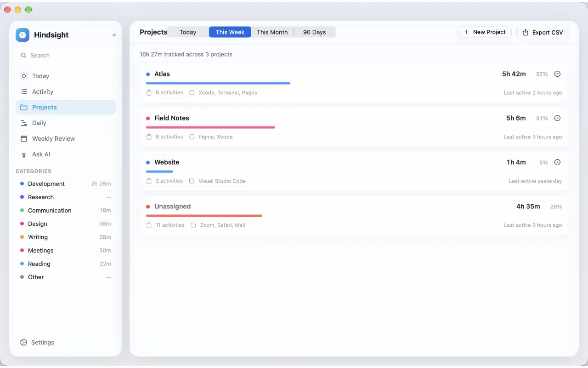Click the Settings gear icon
This screenshot has height=368, width=588.
(24, 342)
